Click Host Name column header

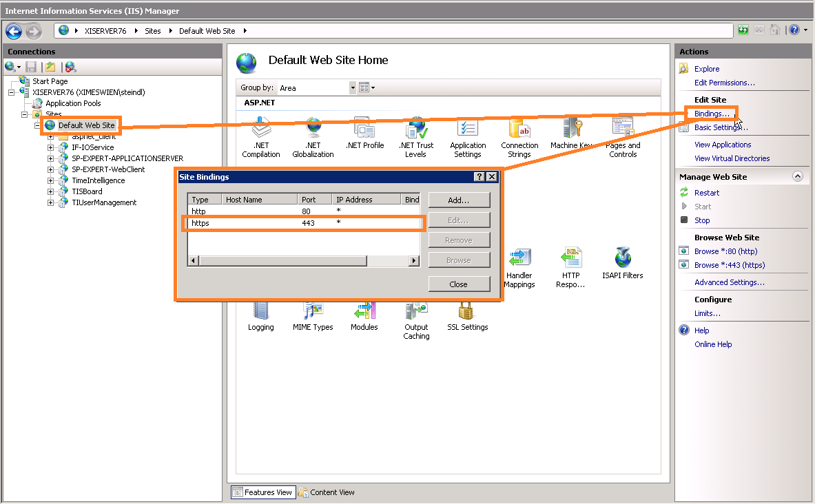click(x=259, y=200)
